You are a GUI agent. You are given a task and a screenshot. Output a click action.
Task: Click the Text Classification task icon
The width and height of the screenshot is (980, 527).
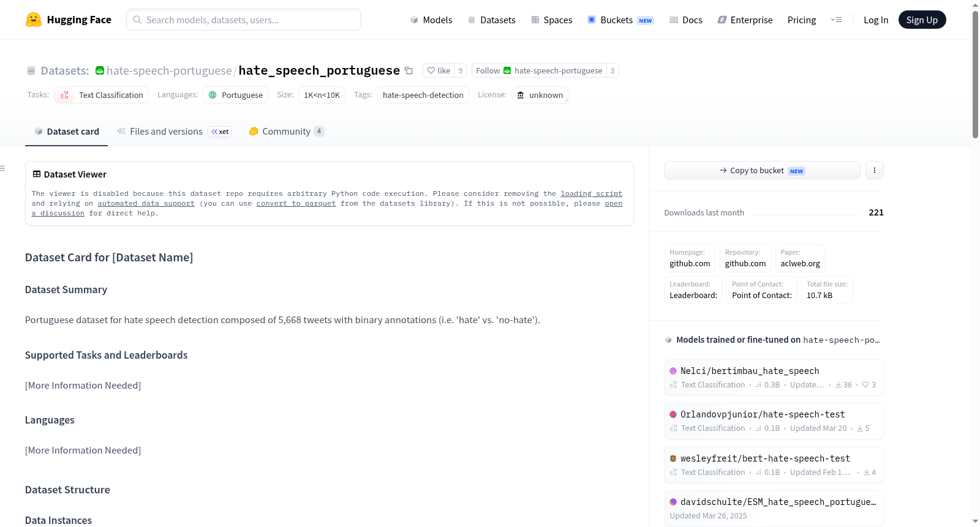[x=64, y=95]
